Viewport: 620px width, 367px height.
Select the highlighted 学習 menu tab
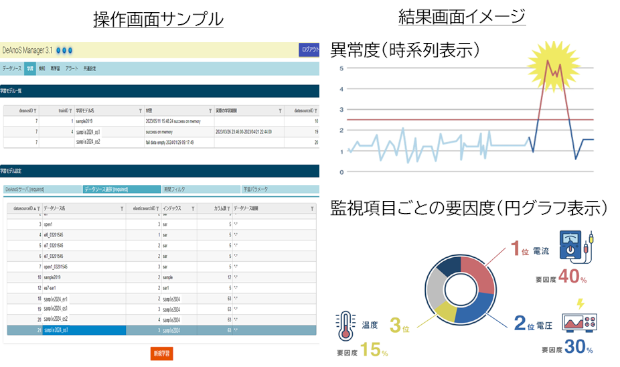30,68
